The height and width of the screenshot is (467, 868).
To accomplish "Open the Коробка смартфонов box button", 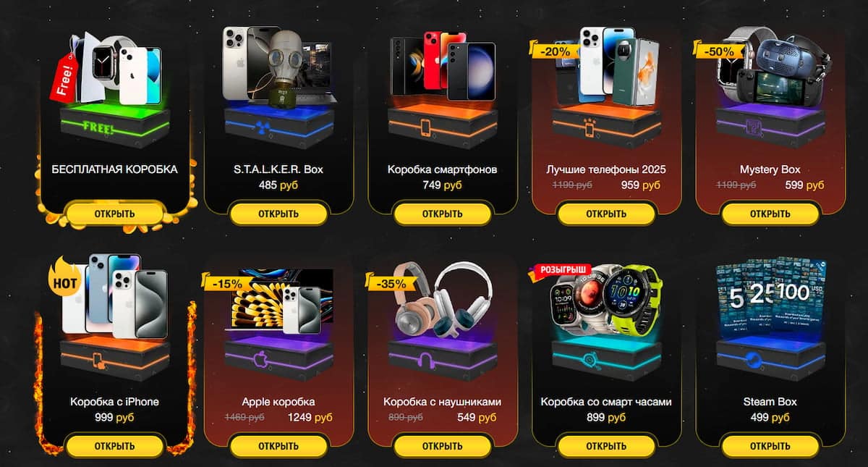I will click(x=443, y=214).
